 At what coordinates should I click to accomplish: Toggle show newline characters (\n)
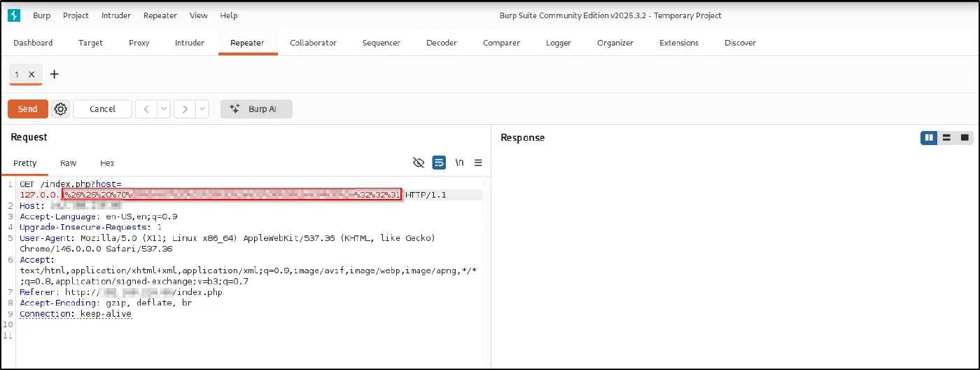(x=459, y=163)
